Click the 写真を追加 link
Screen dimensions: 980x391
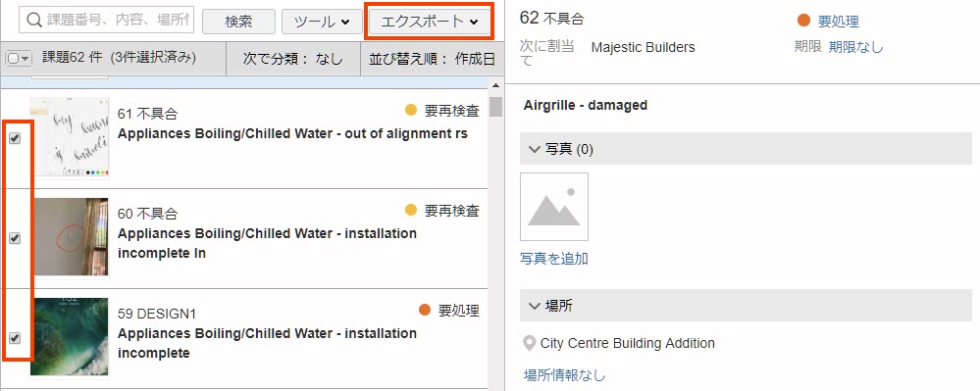point(554,259)
